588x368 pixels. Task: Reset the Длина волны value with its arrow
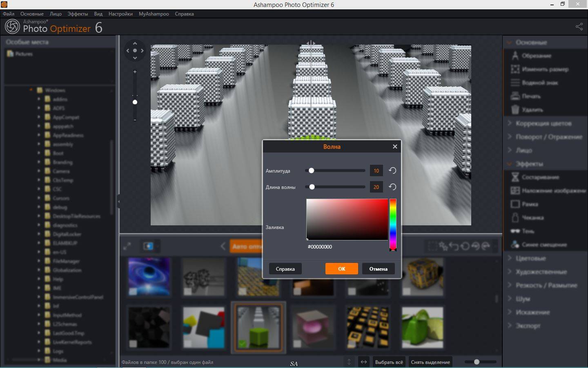pyautogui.click(x=392, y=187)
